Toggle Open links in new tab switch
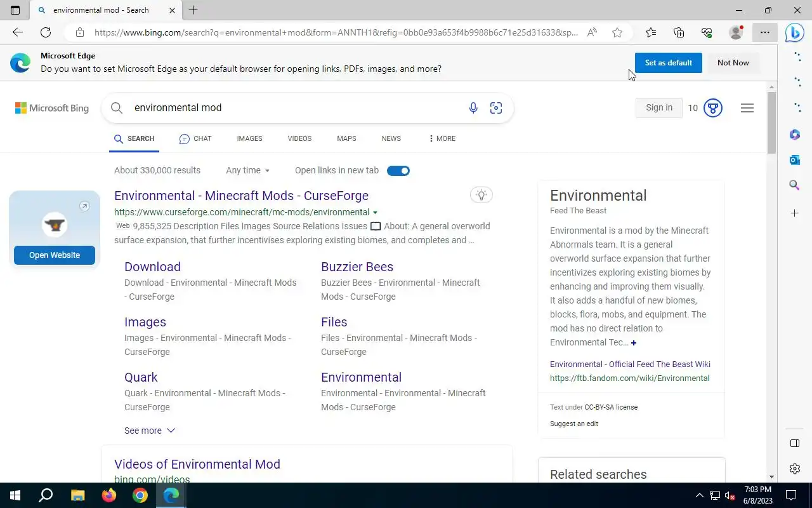The width and height of the screenshot is (812, 508). [x=398, y=170]
